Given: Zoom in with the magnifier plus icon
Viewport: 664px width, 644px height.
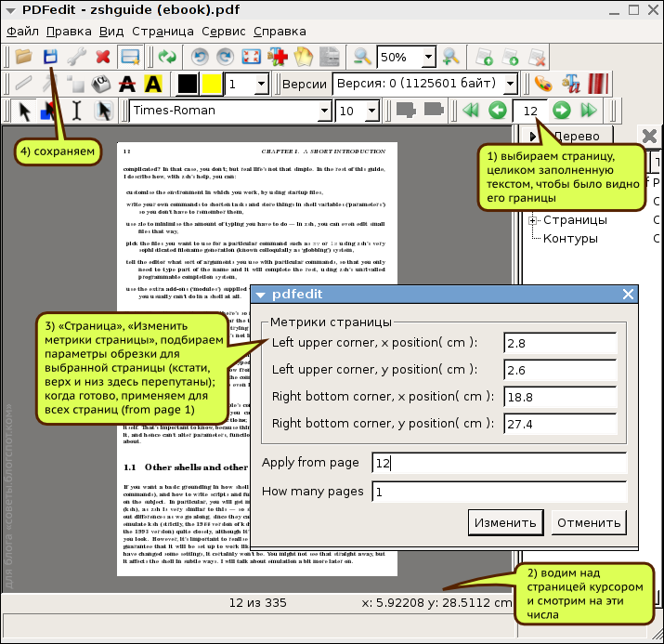Looking at the screenshot, I should click(x=450, y=57).
